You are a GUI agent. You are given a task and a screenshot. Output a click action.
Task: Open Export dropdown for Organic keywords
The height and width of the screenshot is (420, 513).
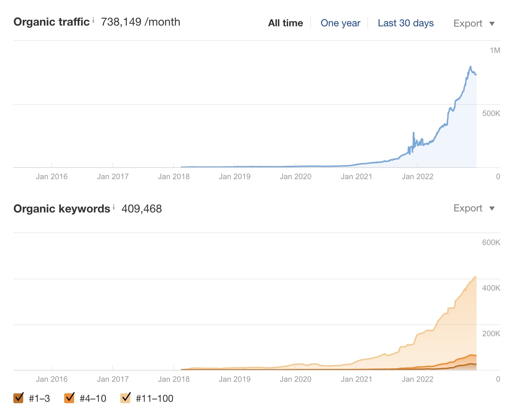468,208
